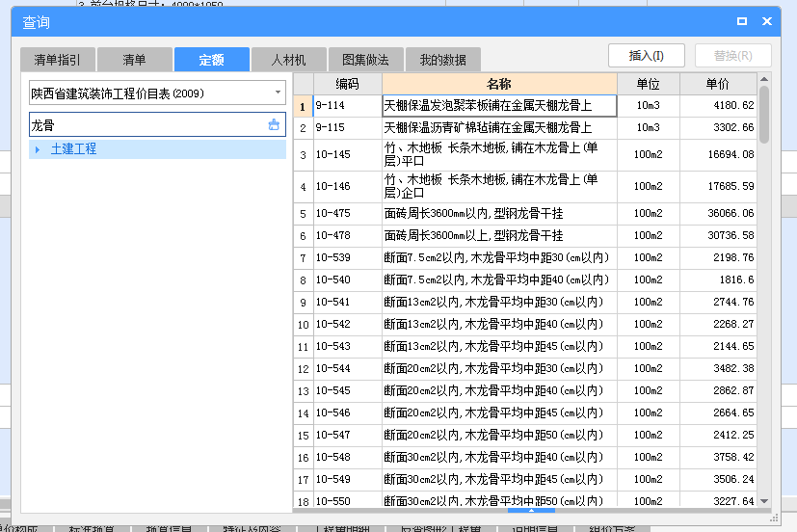The width and height of the screenshot is (797, 532).
Task: Click the price cell 2268.27
Action: pos(718,325)
